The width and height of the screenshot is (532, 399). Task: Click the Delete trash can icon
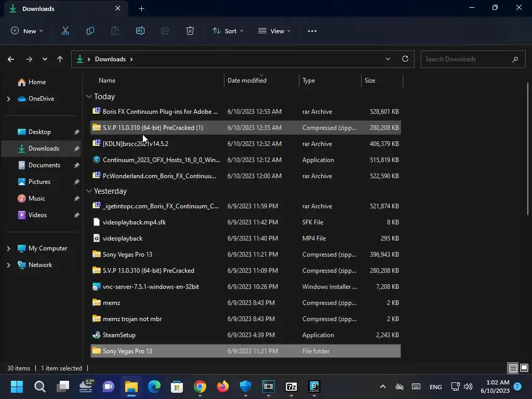click(x=190, y=31)
